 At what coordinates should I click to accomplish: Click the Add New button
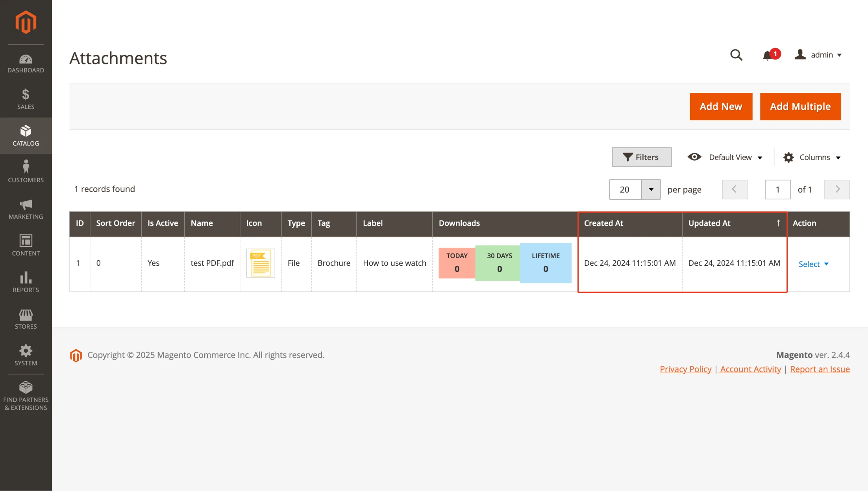721,107
